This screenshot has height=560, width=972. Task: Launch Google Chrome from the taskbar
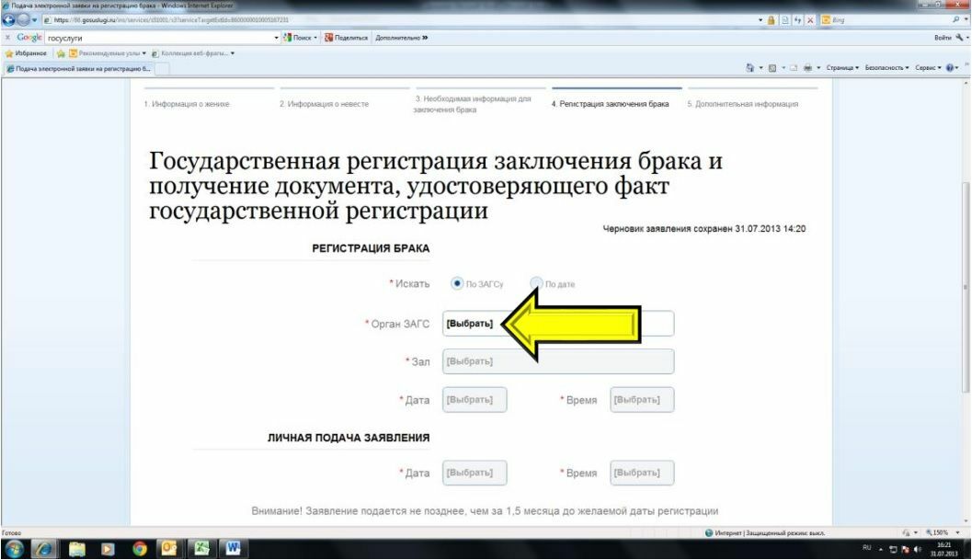click(140, 549)
